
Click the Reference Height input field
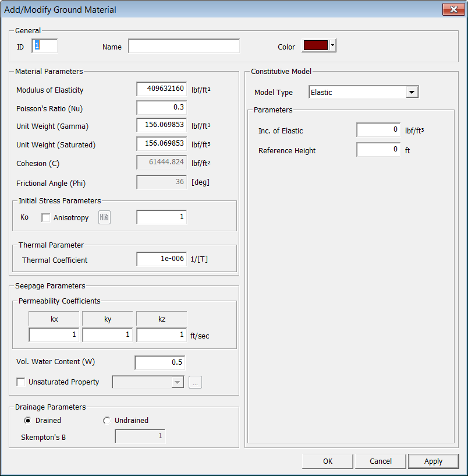[x=378, y=150]
